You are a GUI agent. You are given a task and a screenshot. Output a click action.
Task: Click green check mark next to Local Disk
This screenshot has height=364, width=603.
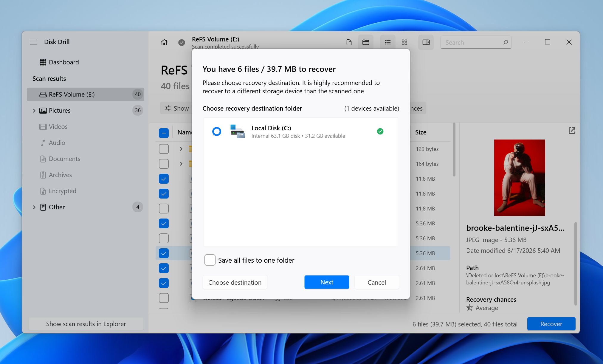coord(380,131)
